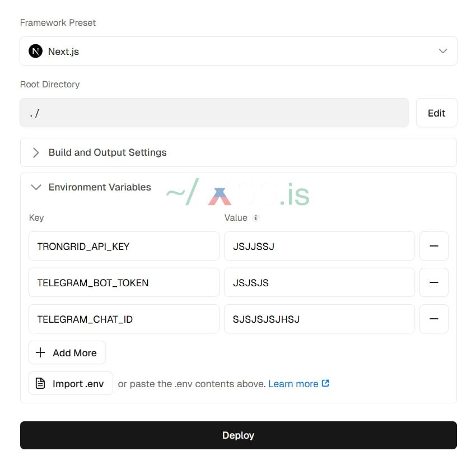Collapse the Environment Variables section
Viewport: 476px width, 465px height.
pos(36,187)
